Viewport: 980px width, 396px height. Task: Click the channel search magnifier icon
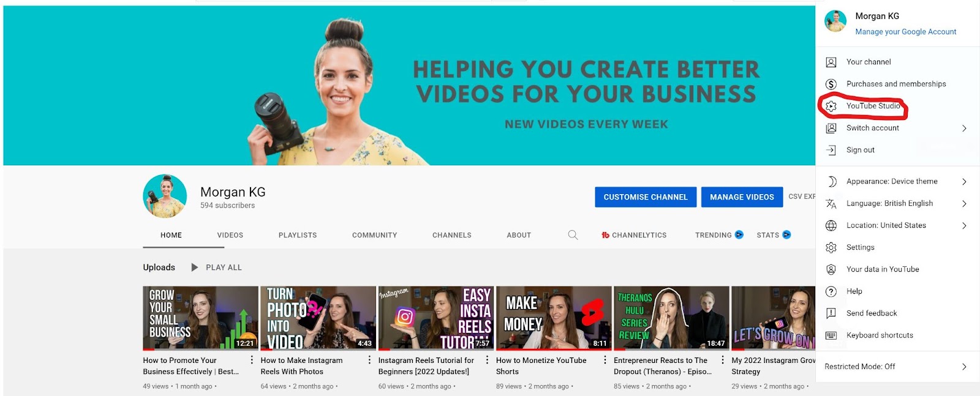[x=573, y=235]
